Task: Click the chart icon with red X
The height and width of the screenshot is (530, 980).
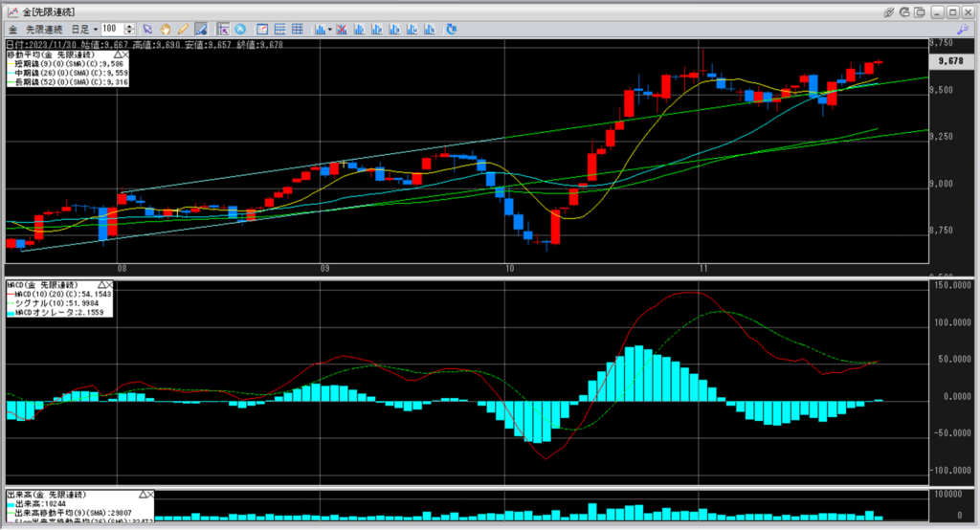Action: 342,30
